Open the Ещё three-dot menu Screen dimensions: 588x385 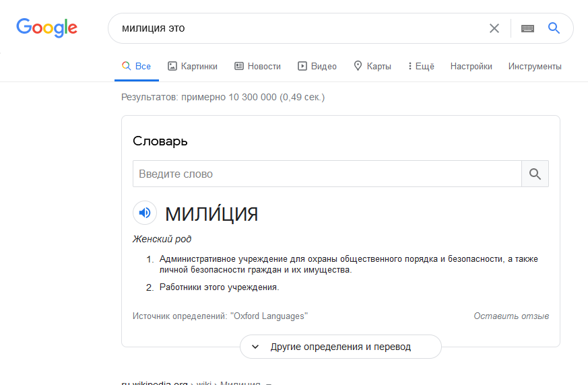pos(421,66)
